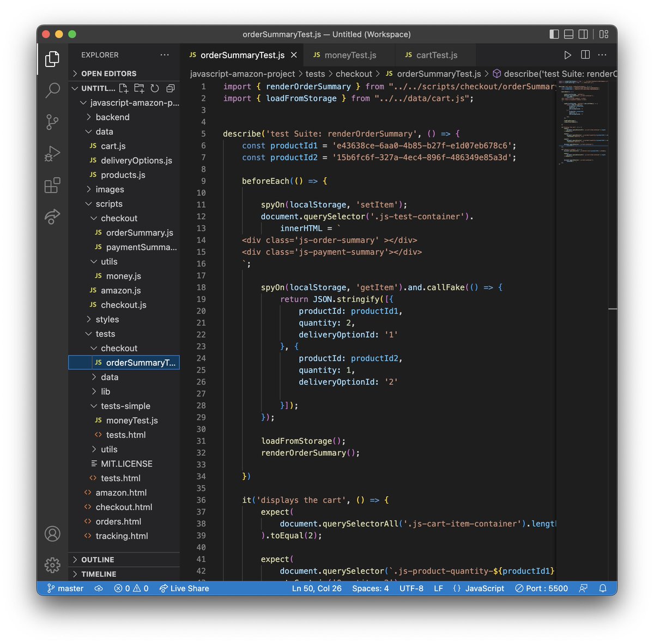
Task: Expand the backend folder
Action: (x=124, y=117)
